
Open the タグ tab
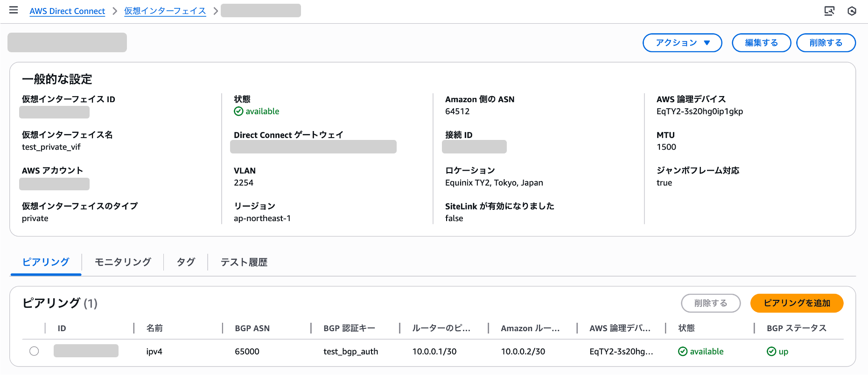(186, 262)
